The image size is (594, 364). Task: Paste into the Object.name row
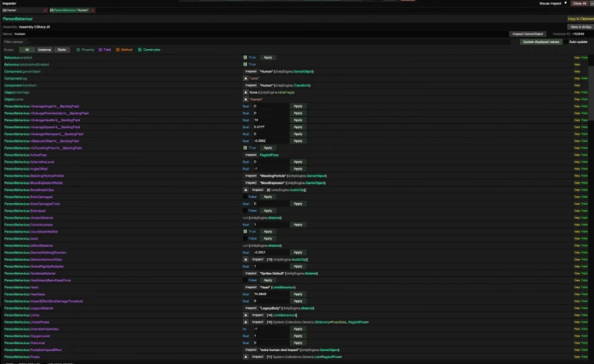[x=585, y=99]
